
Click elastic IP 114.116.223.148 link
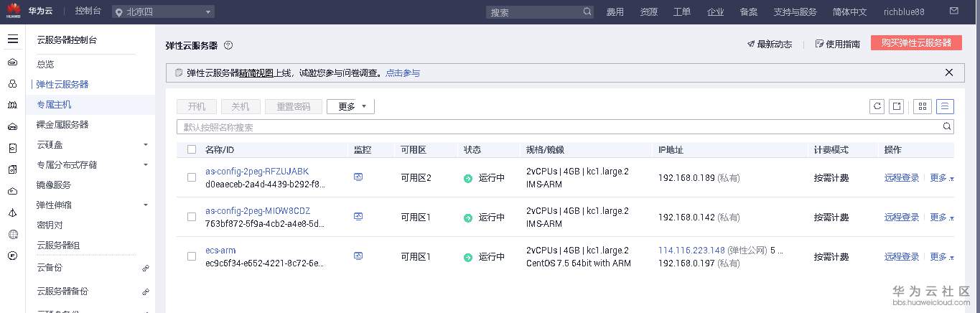pos(691,251)
